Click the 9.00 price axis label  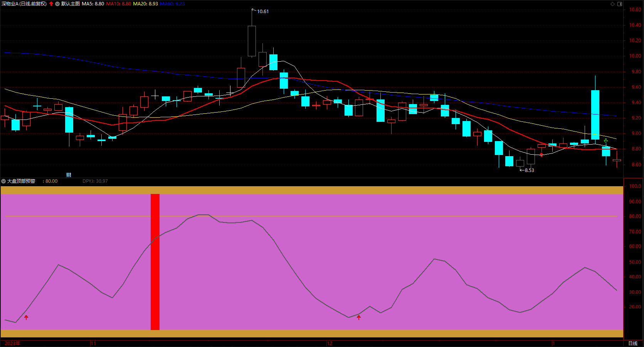point(636,133)
